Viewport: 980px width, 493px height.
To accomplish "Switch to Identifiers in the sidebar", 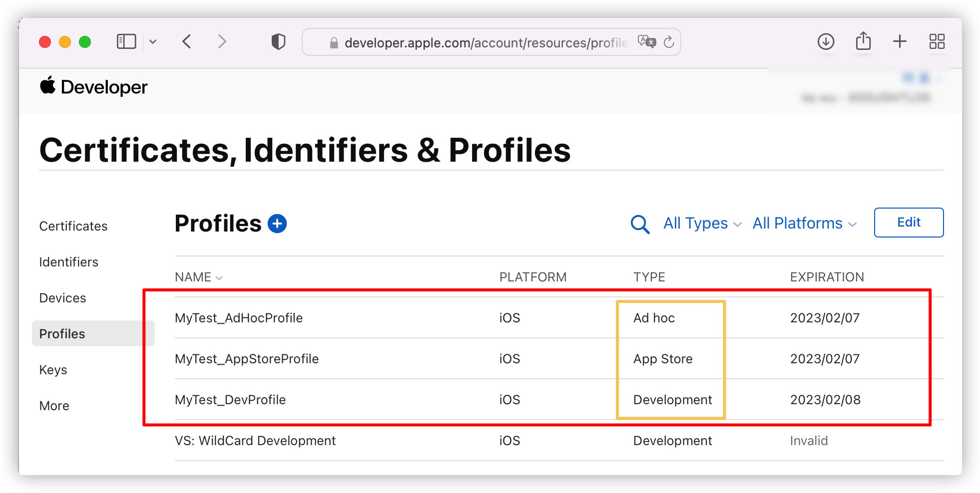I will (69, 262).
